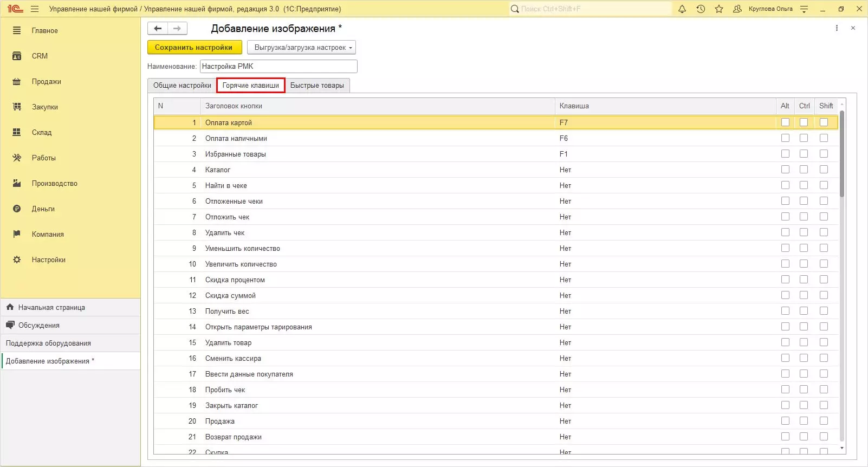The width and height of the screenshot is (868, 467).
Task: Click the hamburger main menu icon
Action: tap(35, 9)
